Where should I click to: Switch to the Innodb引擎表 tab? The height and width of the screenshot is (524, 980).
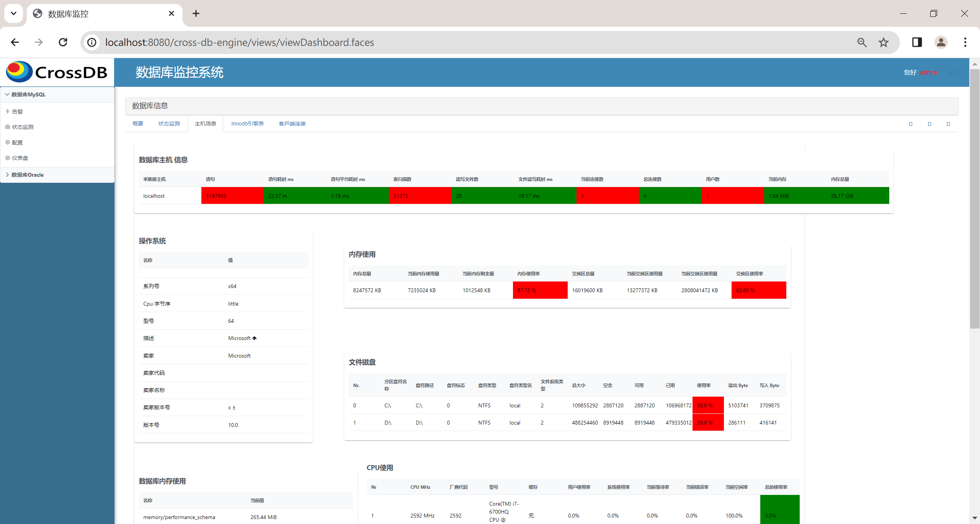(247, 124)
